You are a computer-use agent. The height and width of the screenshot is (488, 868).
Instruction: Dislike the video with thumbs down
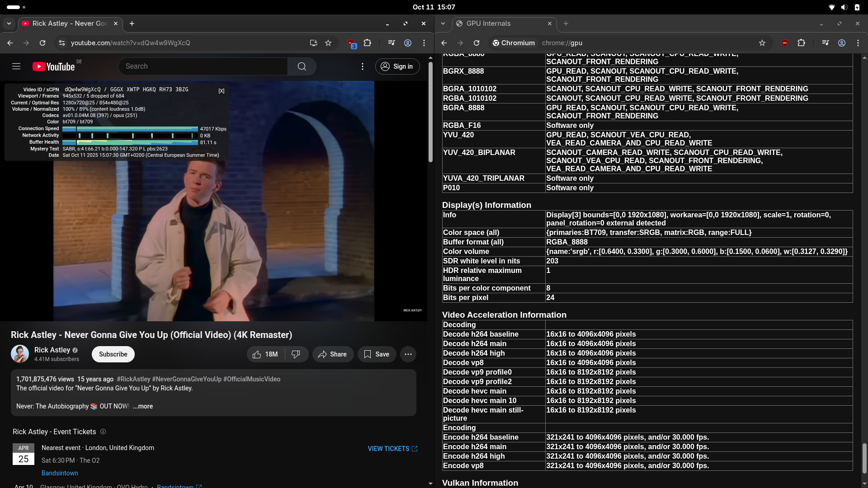(x=296, y=354)
